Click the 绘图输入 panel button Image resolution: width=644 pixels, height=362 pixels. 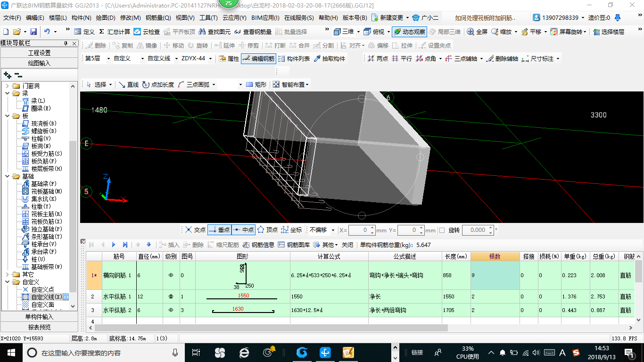39,63
